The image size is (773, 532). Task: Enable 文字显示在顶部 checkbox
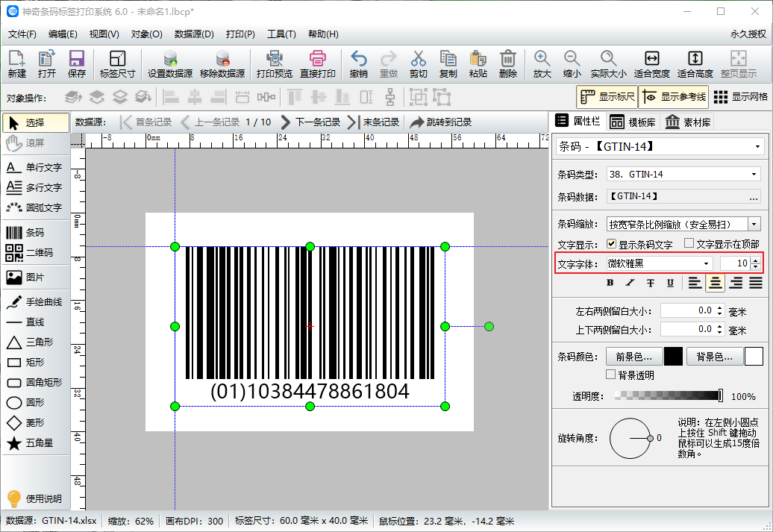(x=689, y=244)
